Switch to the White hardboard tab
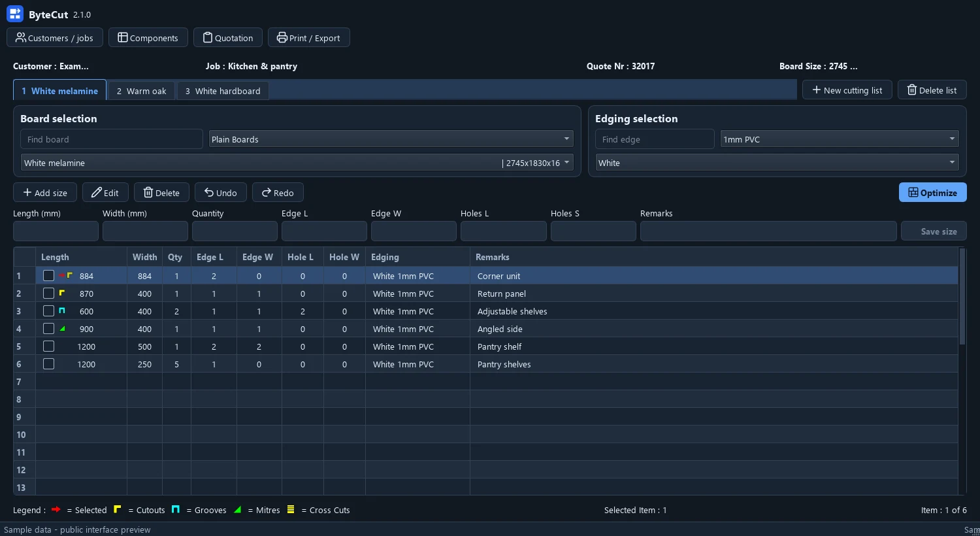 click(x=223, y=90)
